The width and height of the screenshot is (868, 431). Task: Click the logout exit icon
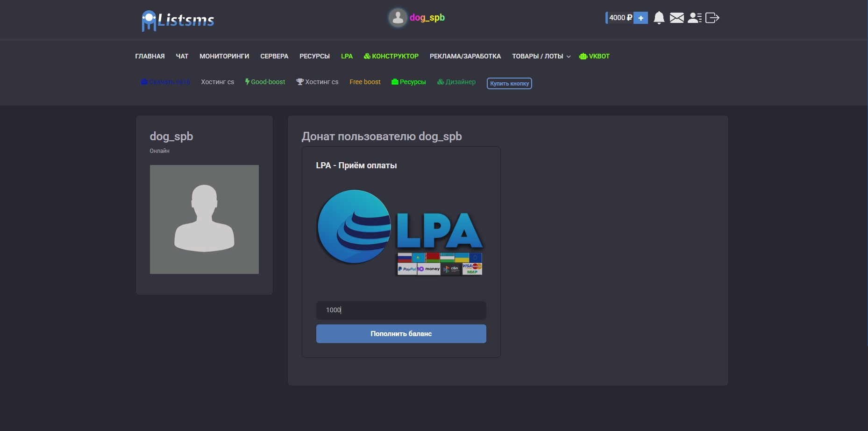pyautogui.click(x=712, y=18)
